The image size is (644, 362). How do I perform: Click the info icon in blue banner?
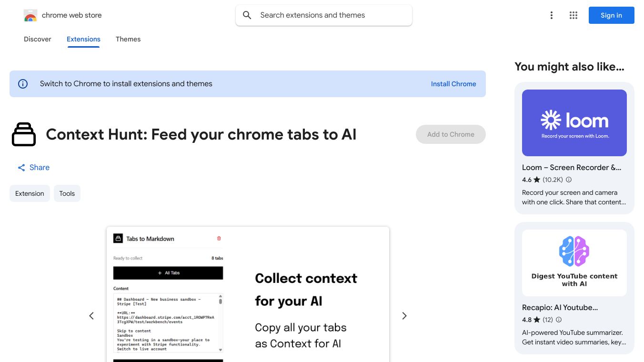click(23, 84)
